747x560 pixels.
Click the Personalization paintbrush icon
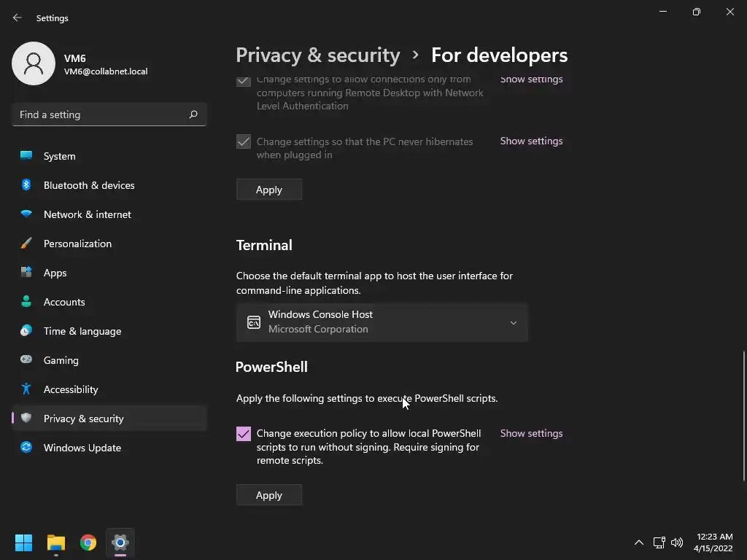point(26,244)
